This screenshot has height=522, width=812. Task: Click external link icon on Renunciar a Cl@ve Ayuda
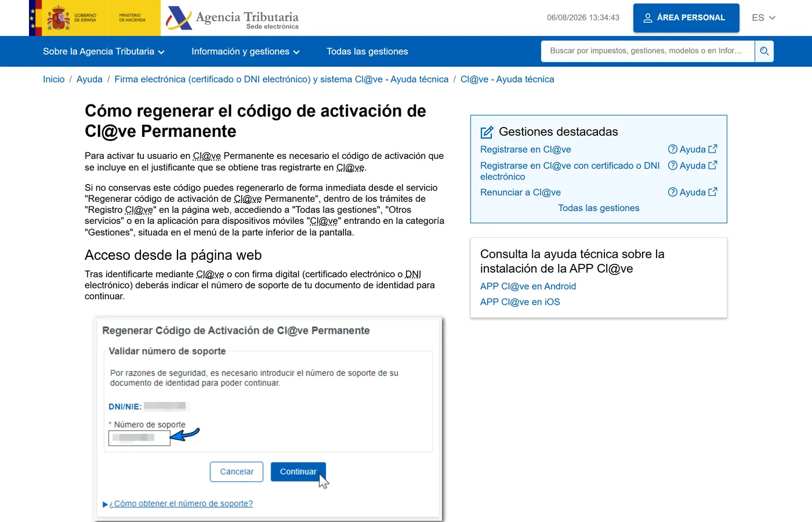click(713, 192)
